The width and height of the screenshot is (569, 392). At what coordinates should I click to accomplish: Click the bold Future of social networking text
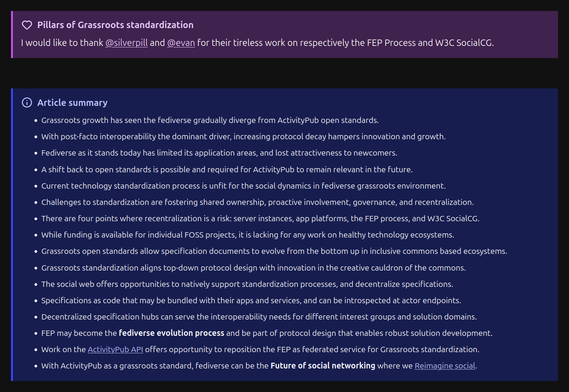click(322, 366)
